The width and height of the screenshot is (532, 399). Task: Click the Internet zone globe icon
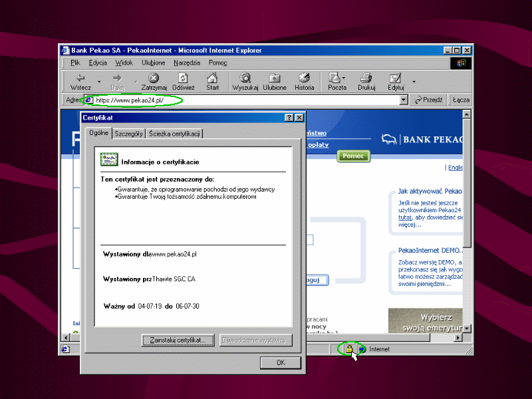point(362,348)
